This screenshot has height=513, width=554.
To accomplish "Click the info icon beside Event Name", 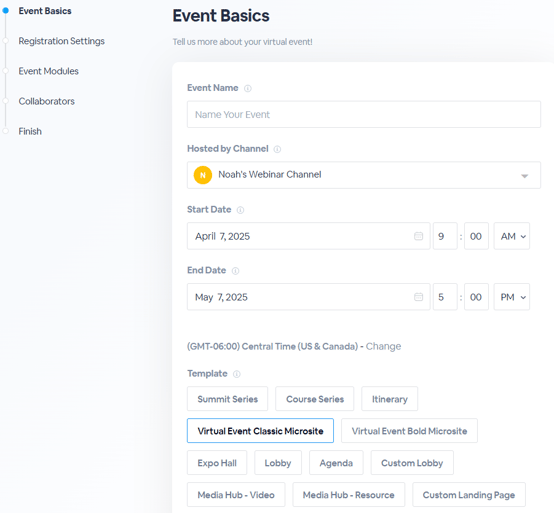I will [x=248, y=88].
